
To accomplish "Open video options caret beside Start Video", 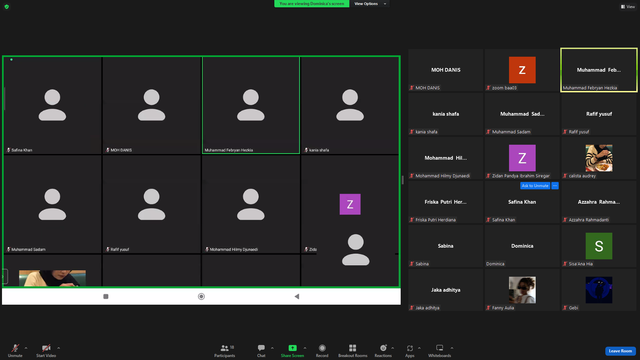I will [58, 348].
